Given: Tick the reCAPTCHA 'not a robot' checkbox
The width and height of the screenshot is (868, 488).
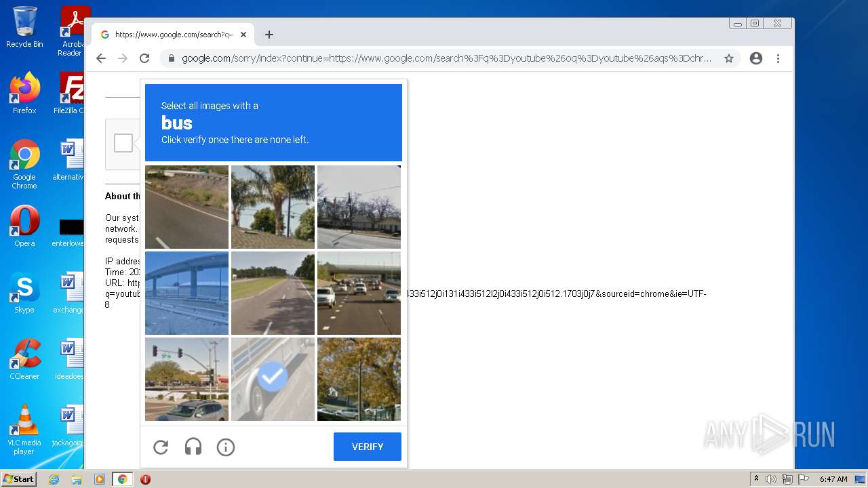Looking at the screenshot, I should click(x=123, y=143).
